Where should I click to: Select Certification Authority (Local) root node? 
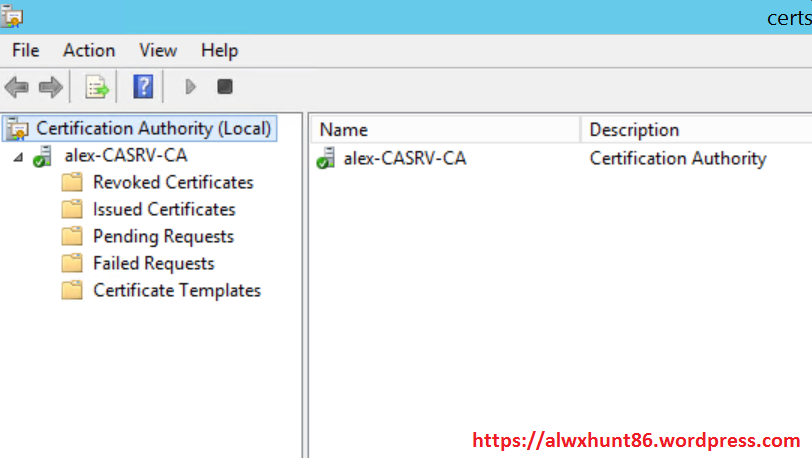(153, 129)
